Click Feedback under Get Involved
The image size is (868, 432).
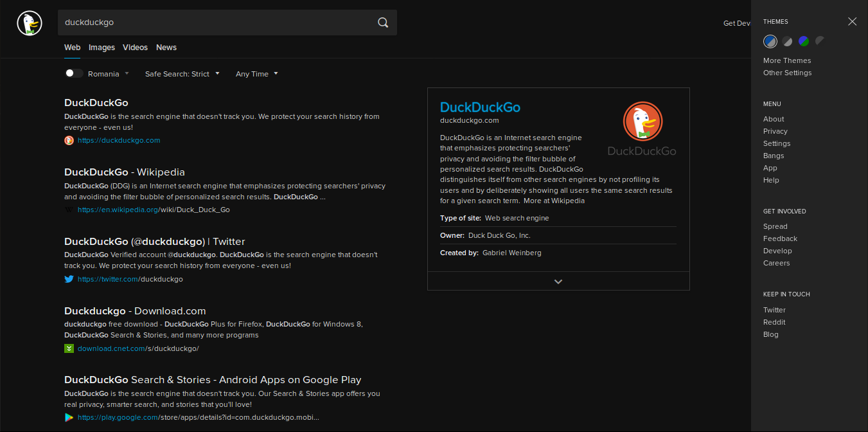pos(780,239)
